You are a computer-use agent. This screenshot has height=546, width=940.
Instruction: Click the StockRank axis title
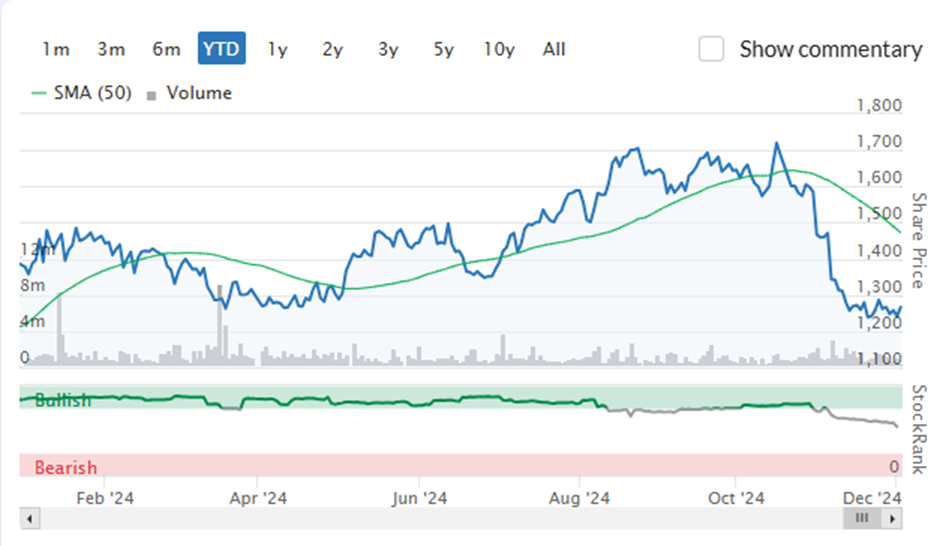click(x=919, y=429)
